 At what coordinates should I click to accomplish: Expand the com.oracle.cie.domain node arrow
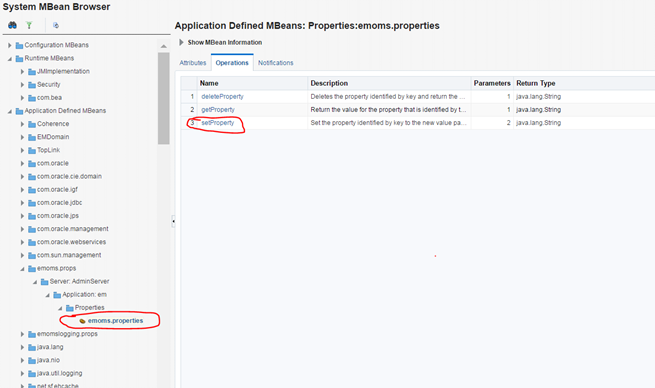coord(22,177)
